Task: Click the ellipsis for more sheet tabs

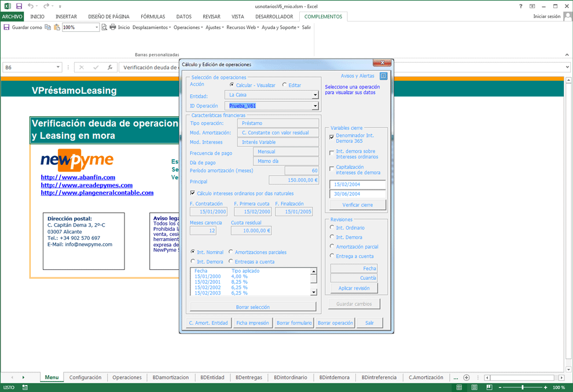Action: coord(456,378)
